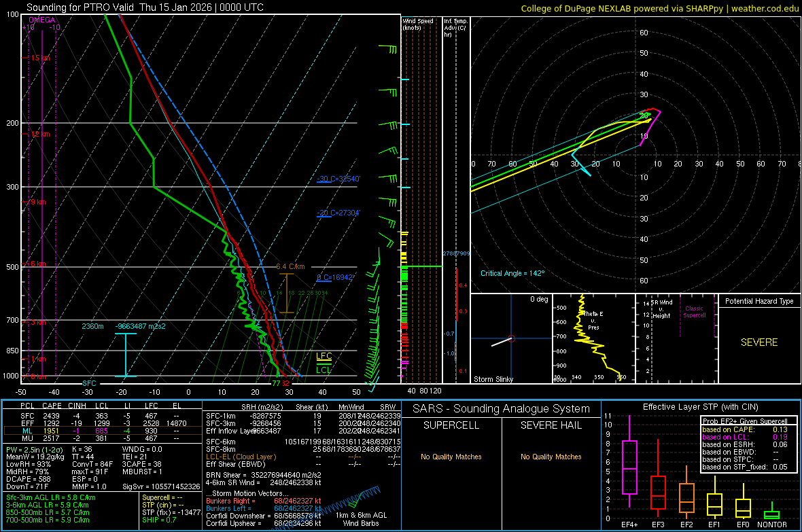This screenshot has width=802, height=532.
Task: Click the 'Sfc-3km AGL LR = 5.8 C/km' line
Action: point(51,497)
